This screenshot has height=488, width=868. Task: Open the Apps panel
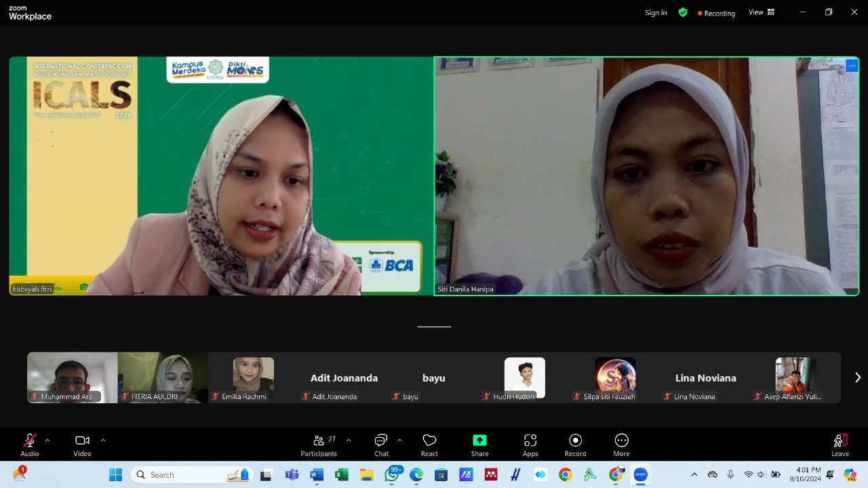coord(530,445)
